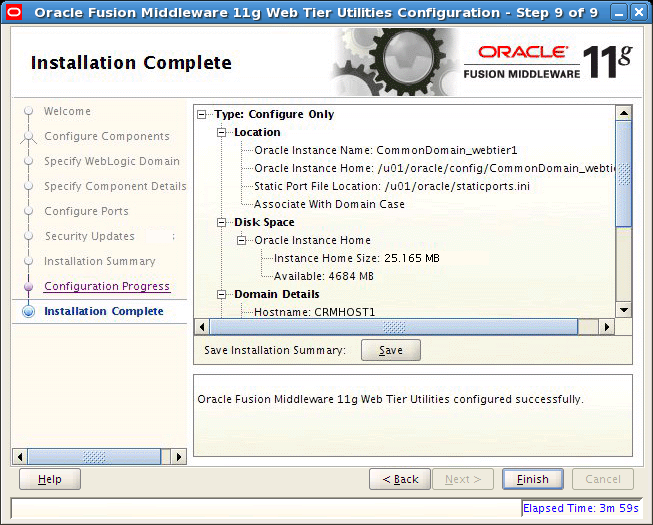Screen dimensions: 653x525
Task: Select the 'Oracle Instance Home: /u01/oracle/config' row
Action: [x=435, y=168]
